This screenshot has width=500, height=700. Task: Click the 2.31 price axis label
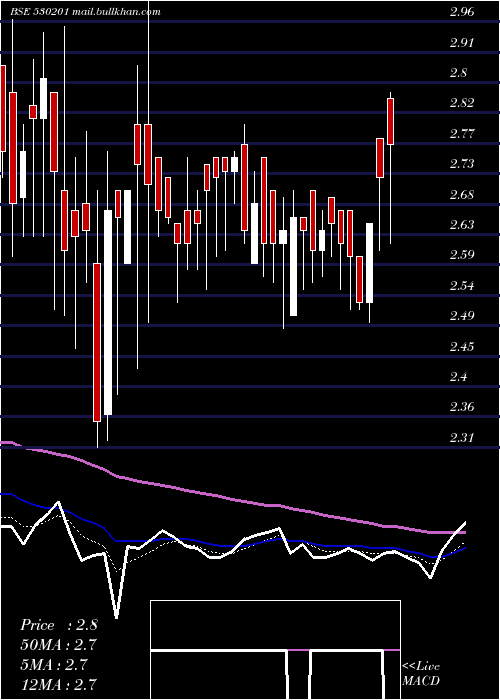tap(462, 438)
